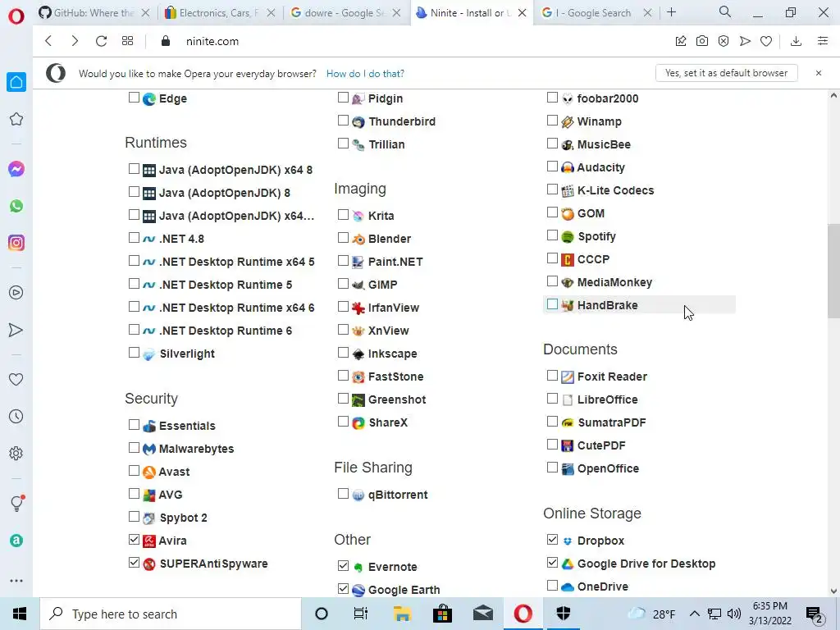Click the Blender app icon

coord(358,239)
